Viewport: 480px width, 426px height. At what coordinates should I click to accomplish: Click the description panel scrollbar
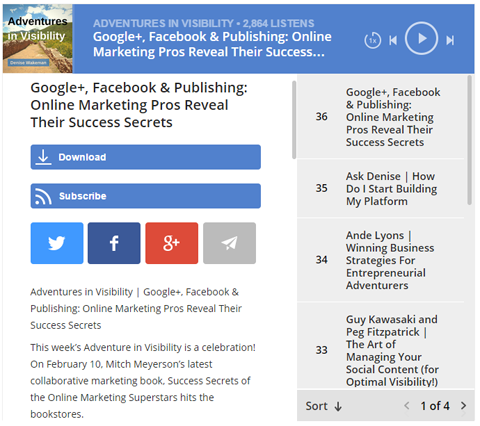(x=294, y=120)
